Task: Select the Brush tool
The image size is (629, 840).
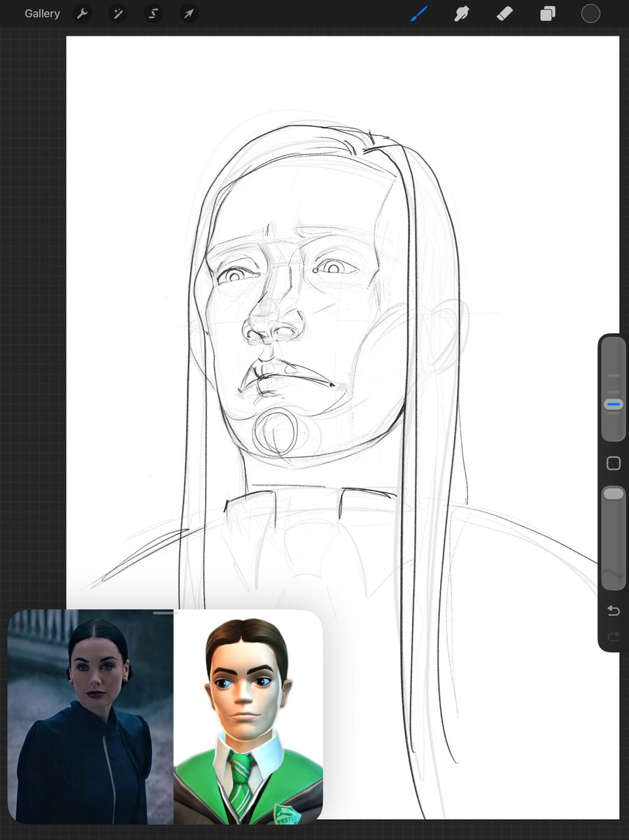Action: (x=418, y=13)
